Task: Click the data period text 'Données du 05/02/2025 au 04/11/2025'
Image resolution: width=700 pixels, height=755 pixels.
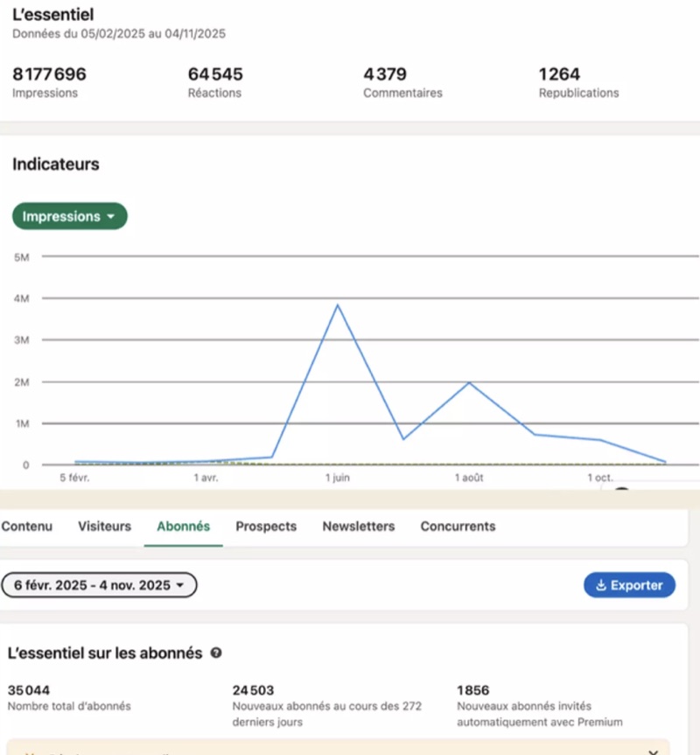Action: tap(119, 34)
